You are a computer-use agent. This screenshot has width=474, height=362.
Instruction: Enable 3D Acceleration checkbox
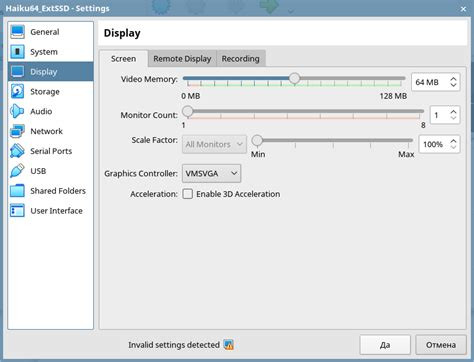point(188,194)
